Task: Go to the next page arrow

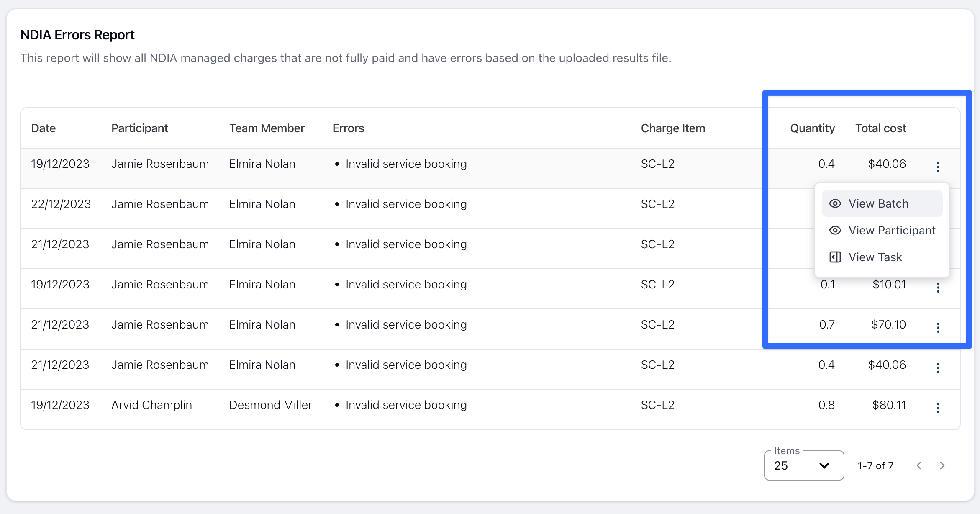Action: pyautogui.click(x=942, y=465)
